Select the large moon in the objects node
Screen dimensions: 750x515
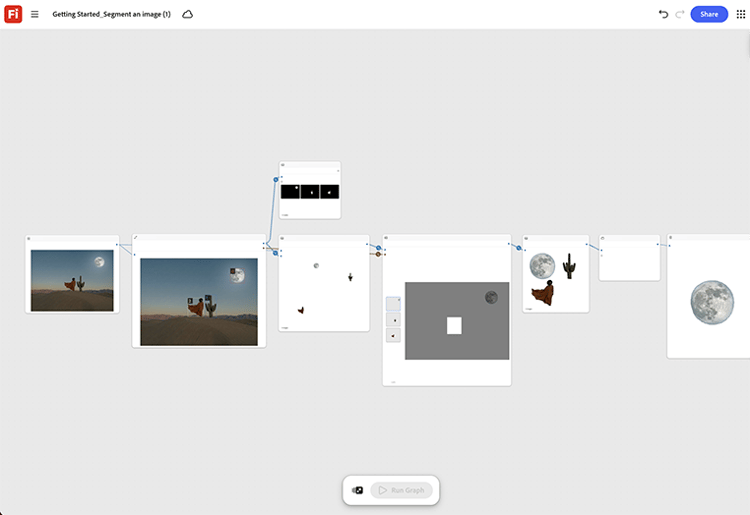coord(542,266)
